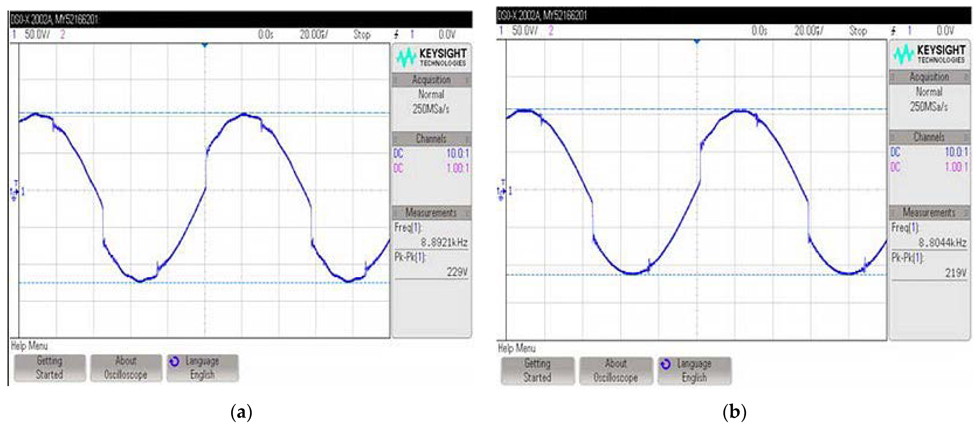Expand the Measurements panel header in screenshot (a)

[x=431, y=212]
